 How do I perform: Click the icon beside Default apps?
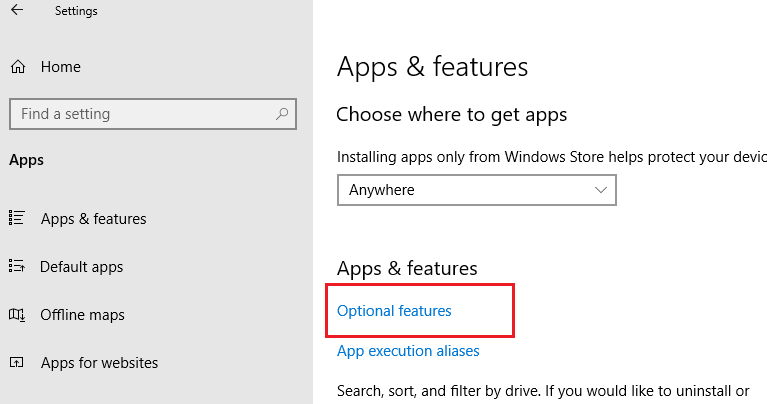tap(17, 266)
